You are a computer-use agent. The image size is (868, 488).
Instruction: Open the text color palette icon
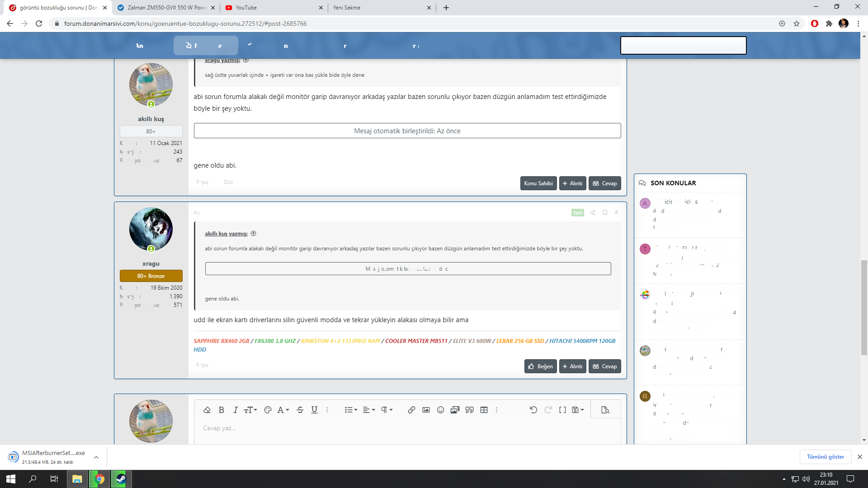pos(268,410)
